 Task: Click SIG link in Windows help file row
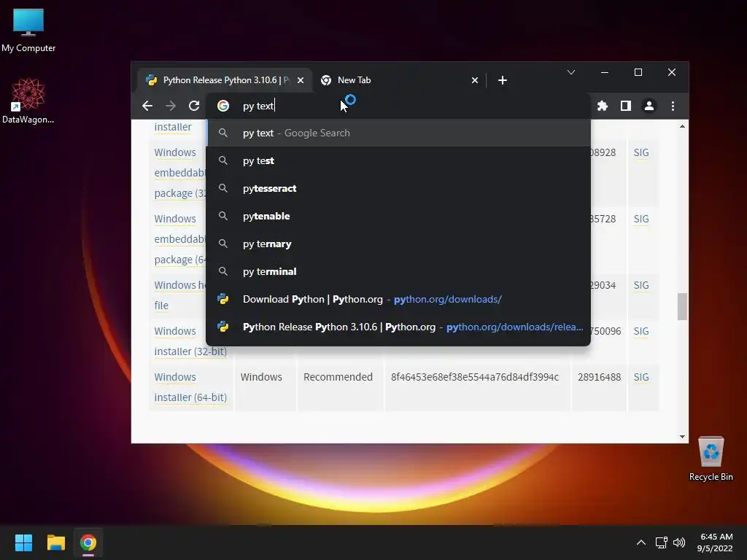tap(640, 285)
